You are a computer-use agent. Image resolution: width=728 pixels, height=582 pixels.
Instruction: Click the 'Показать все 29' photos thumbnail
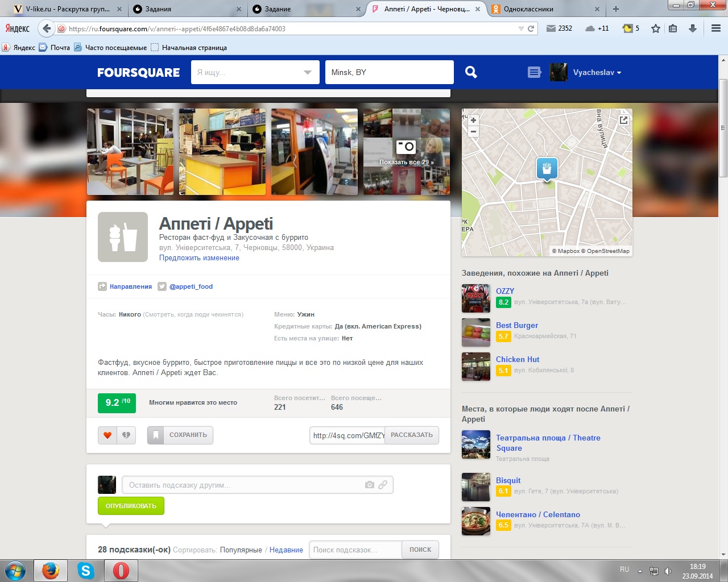click(407, 152)
